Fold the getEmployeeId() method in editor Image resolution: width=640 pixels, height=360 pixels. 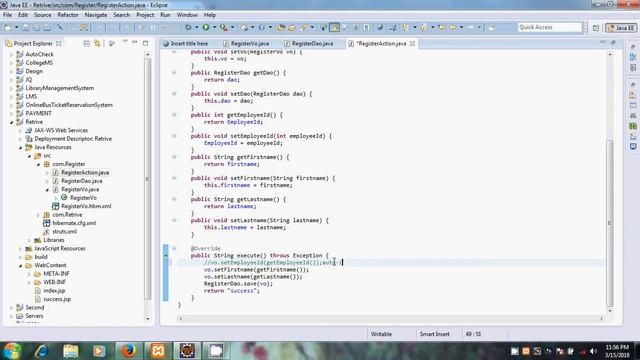click(174, 115)
